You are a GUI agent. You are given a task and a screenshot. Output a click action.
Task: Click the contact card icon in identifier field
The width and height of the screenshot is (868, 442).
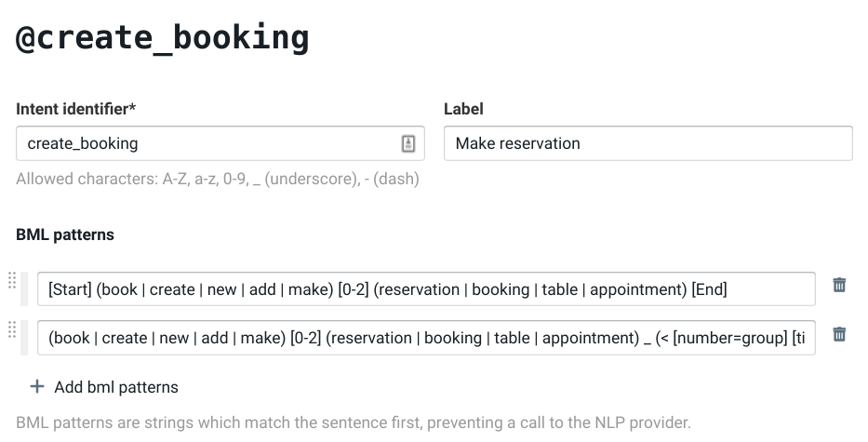[407, 143]
